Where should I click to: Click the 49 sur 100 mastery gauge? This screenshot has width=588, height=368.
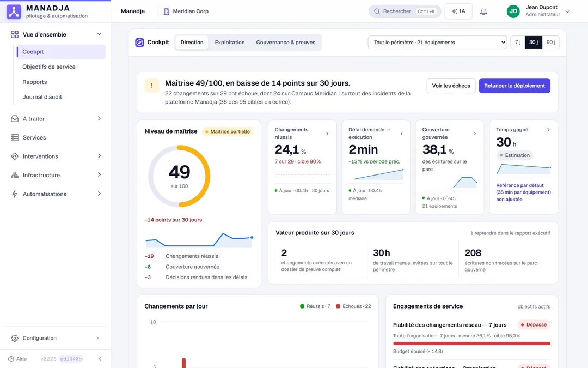179,176
